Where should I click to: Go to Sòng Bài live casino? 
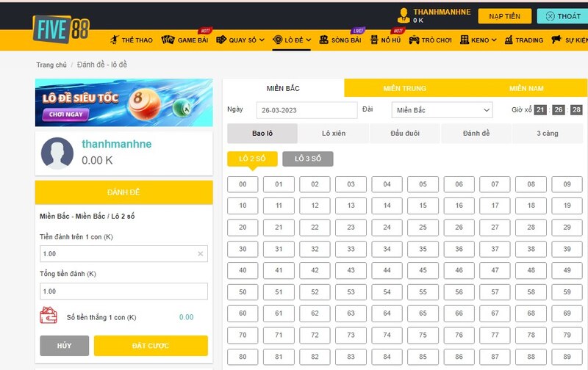(341, 40)
